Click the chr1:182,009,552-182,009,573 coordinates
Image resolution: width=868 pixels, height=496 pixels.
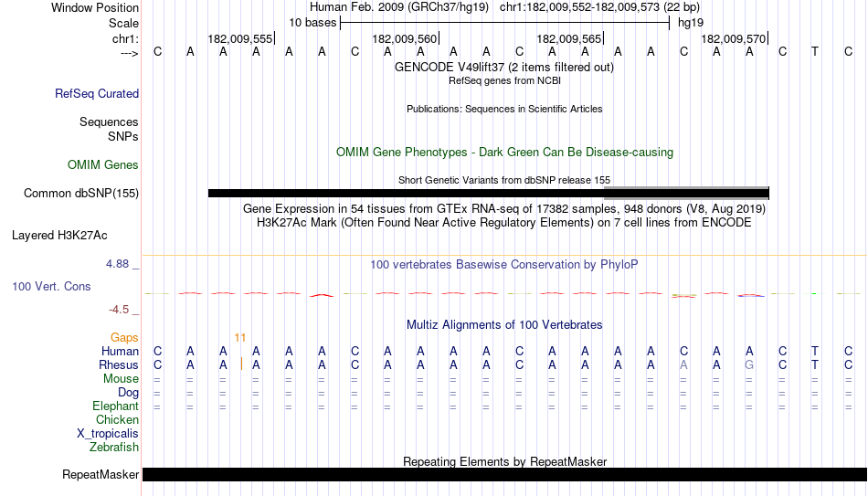[599, 7]
